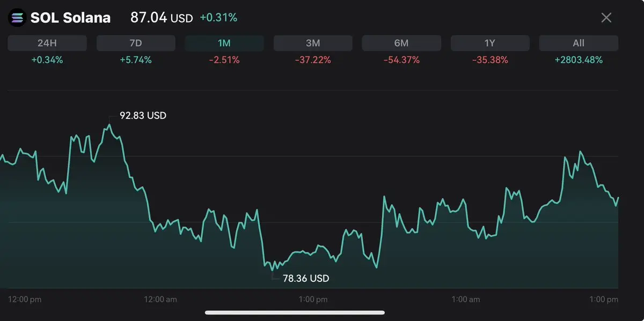Tap the 92.83 USD peak label
The width and height of the screenshot is (644, 321).
coord(143,115)
